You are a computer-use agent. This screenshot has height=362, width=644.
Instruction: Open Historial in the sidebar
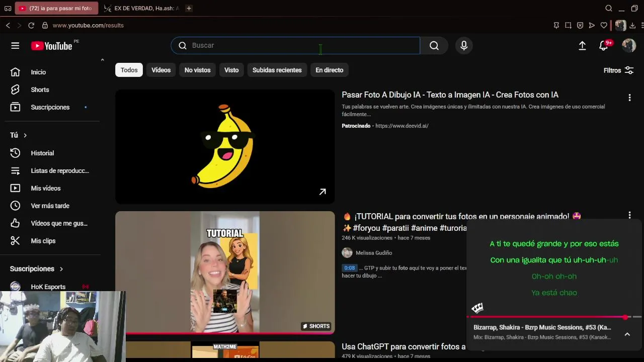(x=42, y=153)
